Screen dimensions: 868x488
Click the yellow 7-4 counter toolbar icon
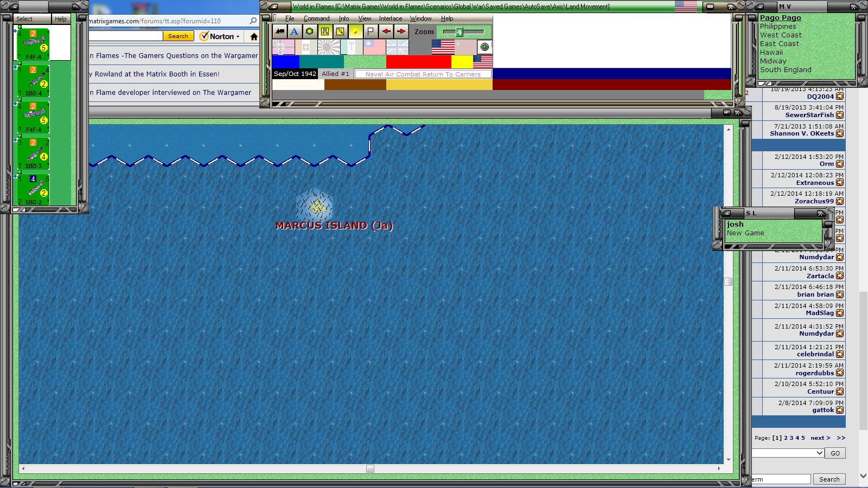tap(340, 31)
